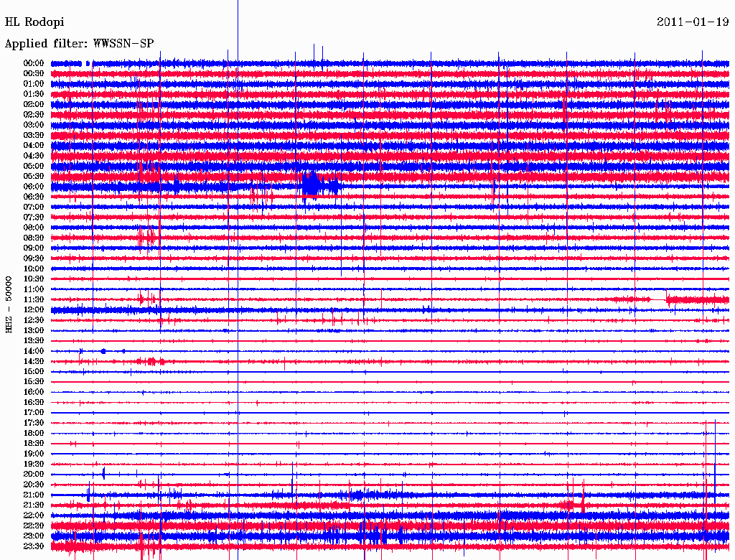The height and width of the screenshot is (560, 735).
Task: Select the 13:30 time label
Action: (34, 341)
